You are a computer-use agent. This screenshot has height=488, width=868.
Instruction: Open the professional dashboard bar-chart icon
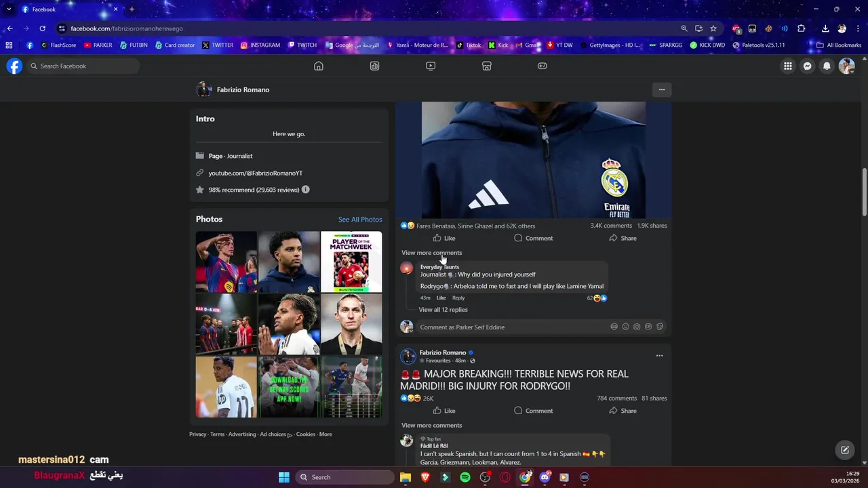[374, 66]
